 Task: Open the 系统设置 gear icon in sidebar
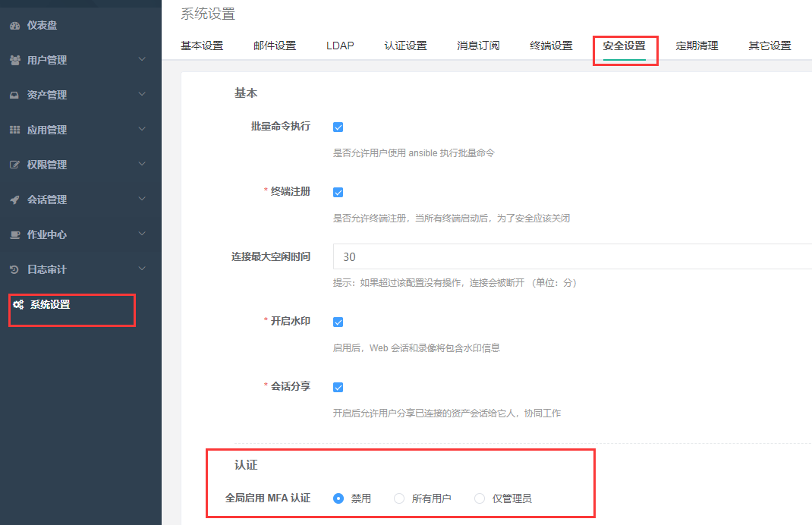(x=18, y=303)
